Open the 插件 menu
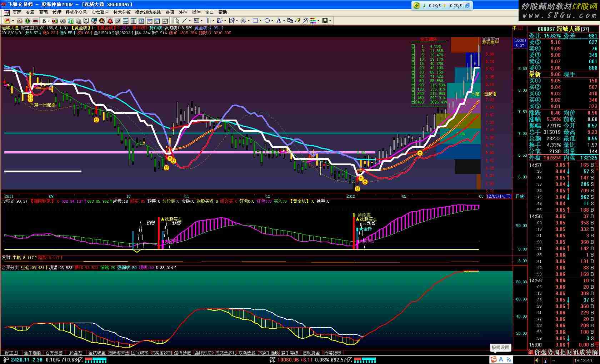 196,12
